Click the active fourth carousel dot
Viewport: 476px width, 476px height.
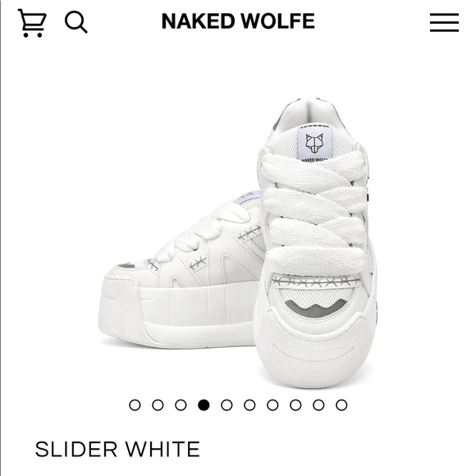coord(204,405)
